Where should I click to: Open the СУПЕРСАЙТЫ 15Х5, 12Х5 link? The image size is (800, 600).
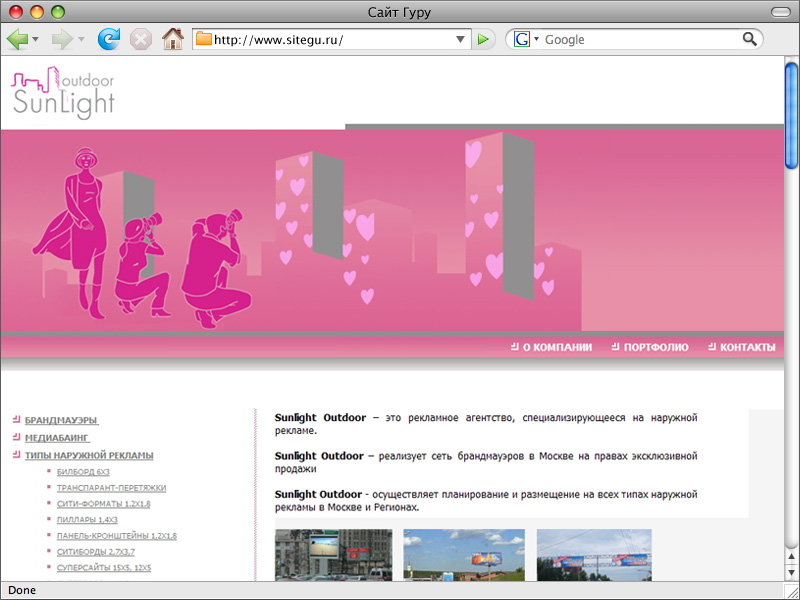[104, 567]
